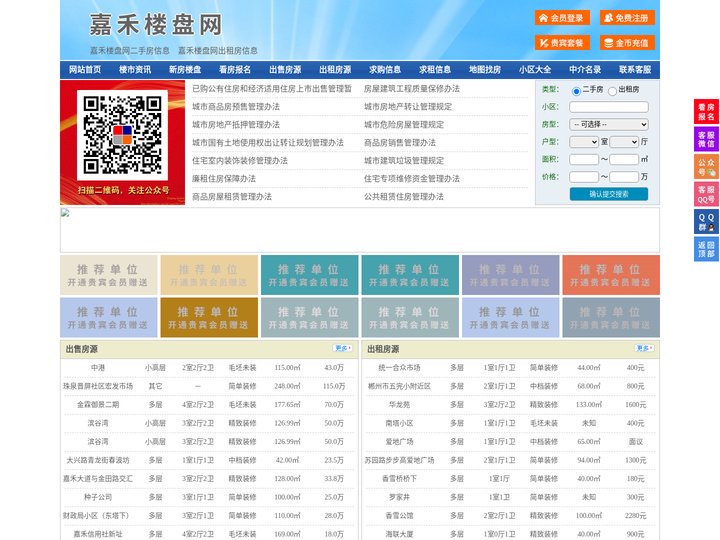
Task: Open the 出售房源 navigation item
Action: click(x=285, y=70)
